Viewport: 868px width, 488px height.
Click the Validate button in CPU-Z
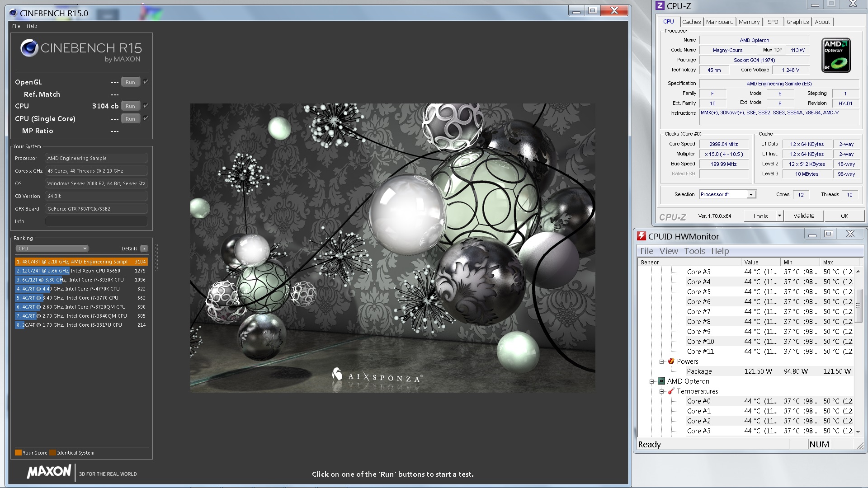803,216
